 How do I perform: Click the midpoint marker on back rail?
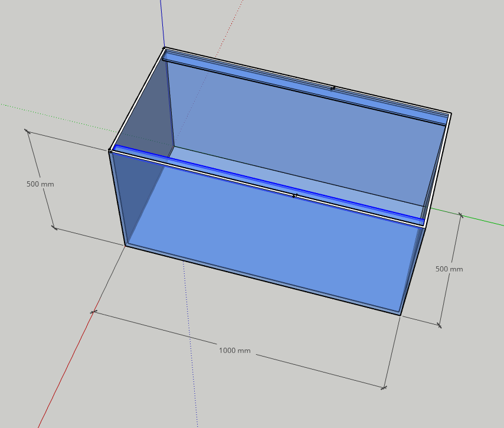click(x=333, y=87)
